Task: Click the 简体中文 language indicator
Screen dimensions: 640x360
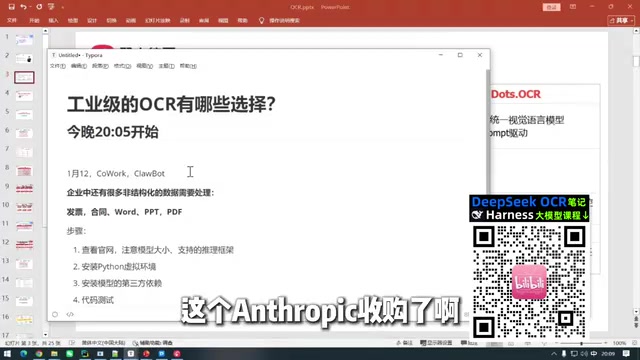Action: click(103, 343)
